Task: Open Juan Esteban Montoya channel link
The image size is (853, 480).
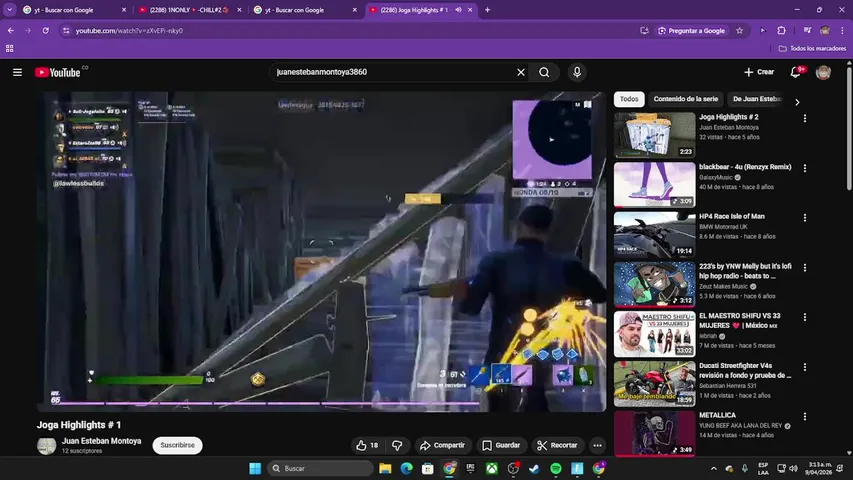Action: (x=101, y=441)
